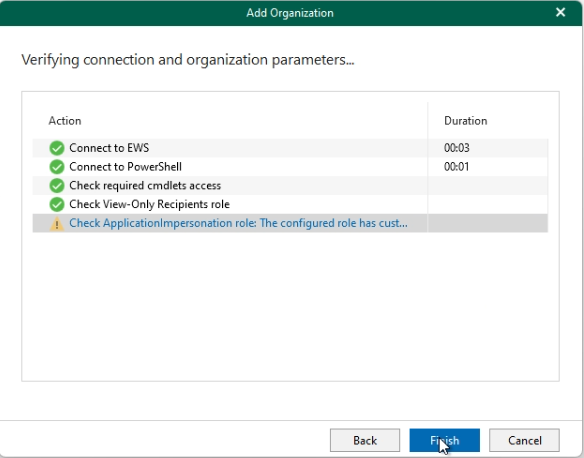Select the Connect to EWS row text

(109, 148)
